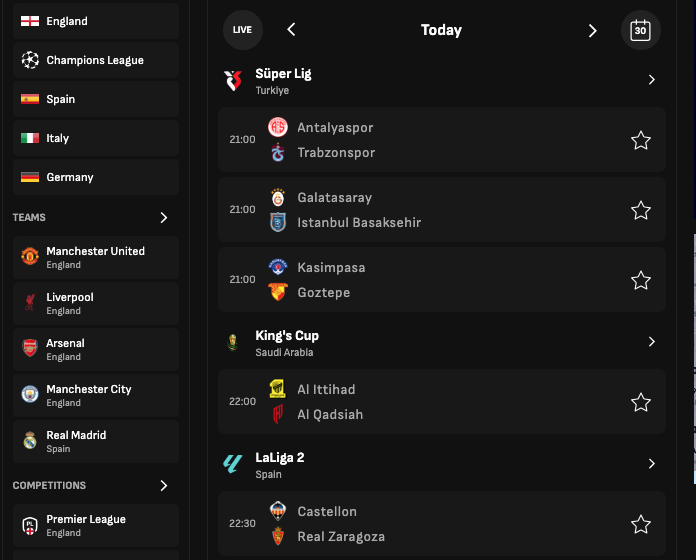Click the Al Ittihad club crest
The image size is (696, 560).
click(278, 389)
